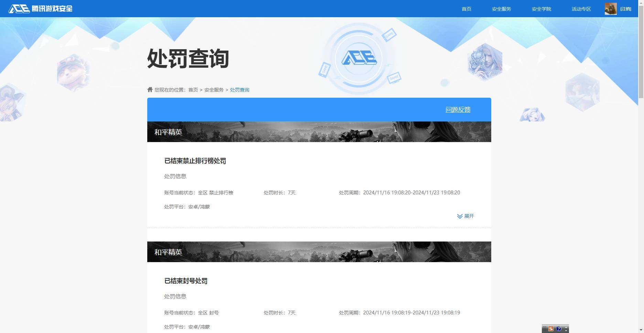Click the minimize dash icon on the floating toolbar
The height and width of the screenshot is (333, 644).
tap(566, 327)
